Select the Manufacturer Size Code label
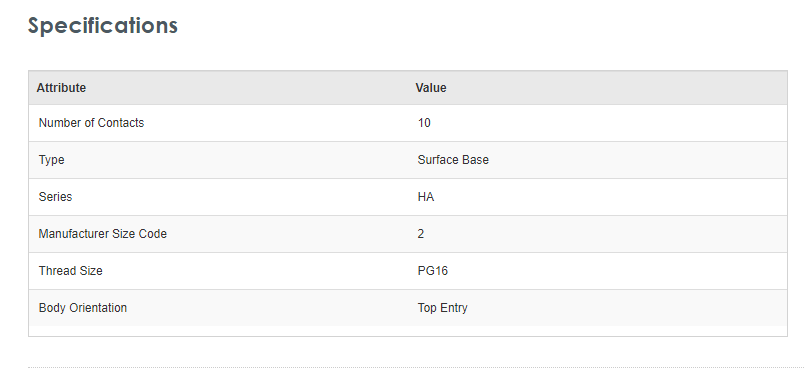Viewport: 805px width, 373px height. tap(103, 234)
